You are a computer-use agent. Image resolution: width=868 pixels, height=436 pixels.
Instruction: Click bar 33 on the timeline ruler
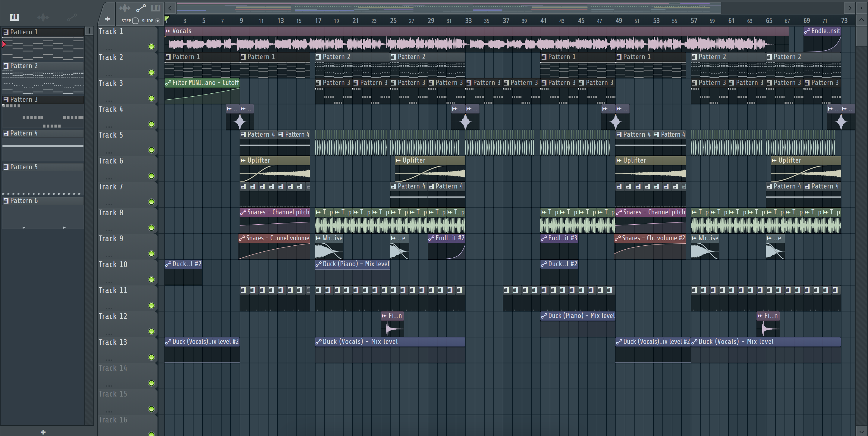(x=468, y=20)
